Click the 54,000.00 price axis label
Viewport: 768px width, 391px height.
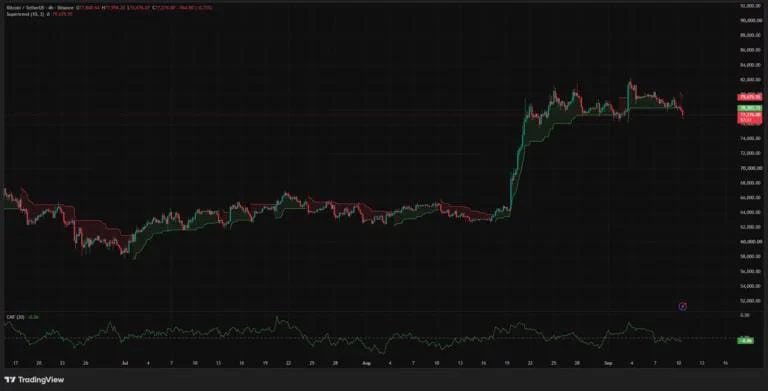point(751,286)
